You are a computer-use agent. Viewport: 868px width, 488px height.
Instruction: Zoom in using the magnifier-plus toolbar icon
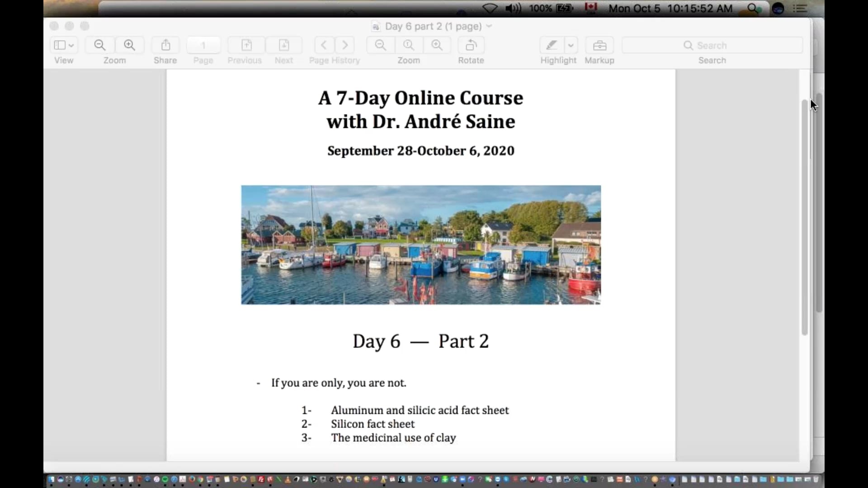(129, 45)
